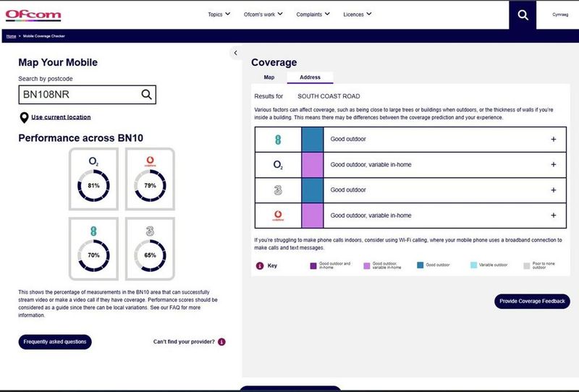Click the location pin icon
Image resolution: width=579 pixels, height=392 pixels.
[x=24, y=117]
